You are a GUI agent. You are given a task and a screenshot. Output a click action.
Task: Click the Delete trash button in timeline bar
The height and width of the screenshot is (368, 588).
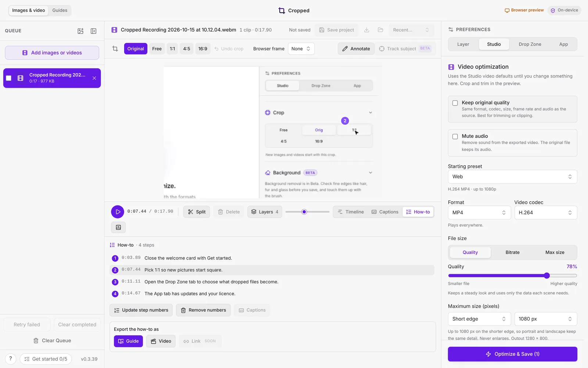(x=229, y=212)
